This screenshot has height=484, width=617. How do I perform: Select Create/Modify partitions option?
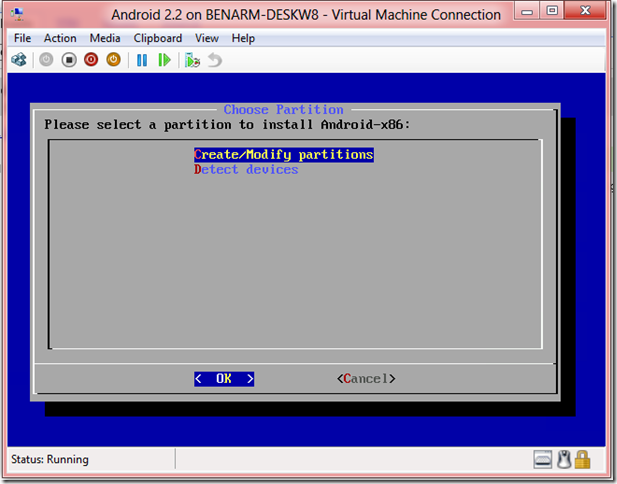pyautogui.click(x=283, y=155)
